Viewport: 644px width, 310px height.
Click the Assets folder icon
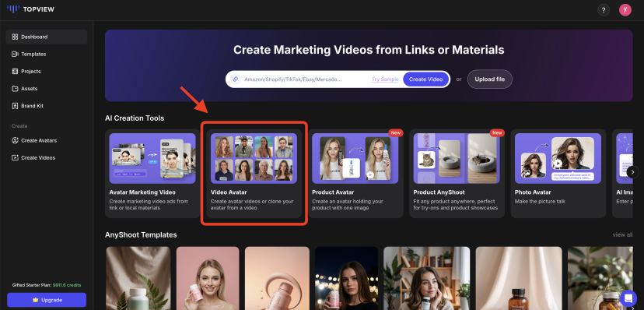[16, 88]
